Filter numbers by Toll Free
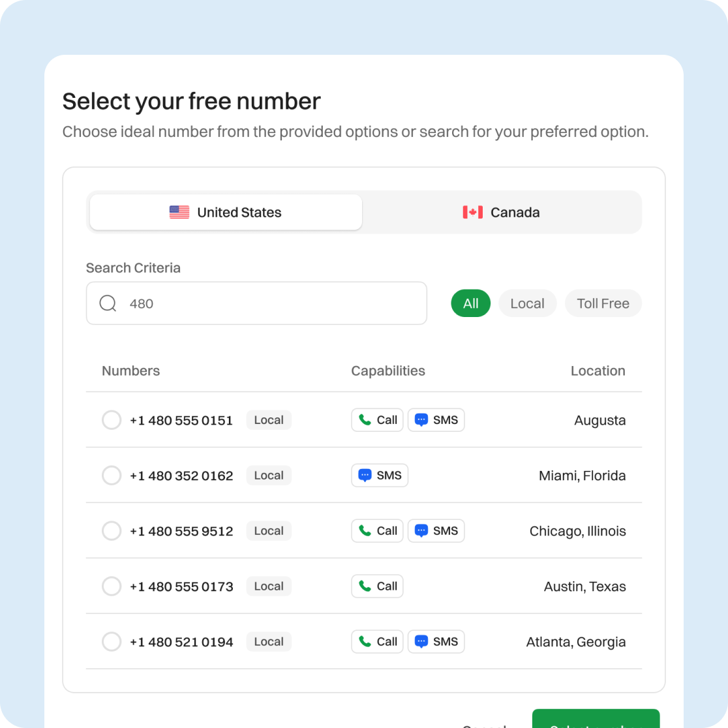Viewport: 728px width, 728px height. [603, 303]
